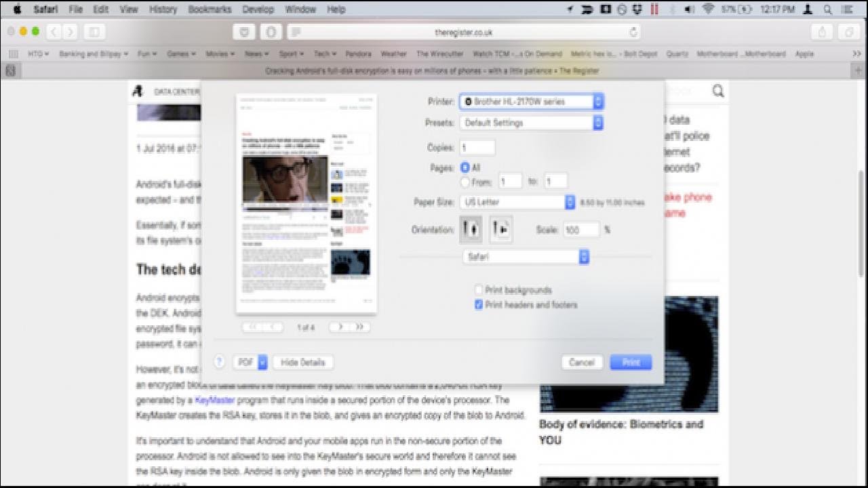Open the PDF dropdown menu
The height and width of the screenshot is (488, 868).
point(250,362)
